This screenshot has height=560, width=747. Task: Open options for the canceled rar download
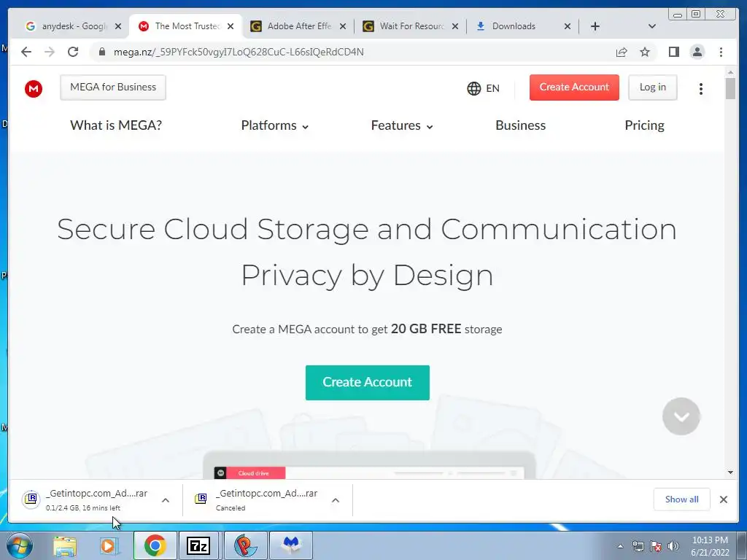[x=336, y=500]
